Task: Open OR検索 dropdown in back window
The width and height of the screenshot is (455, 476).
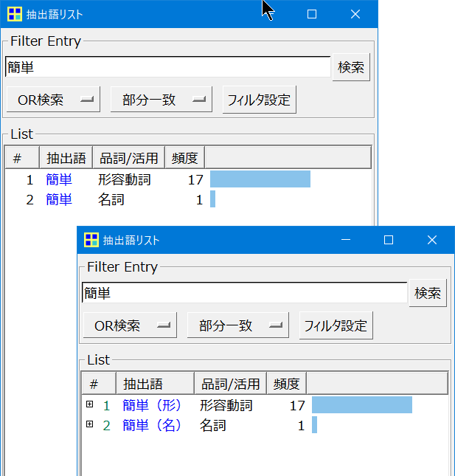Action: point(53,100)
